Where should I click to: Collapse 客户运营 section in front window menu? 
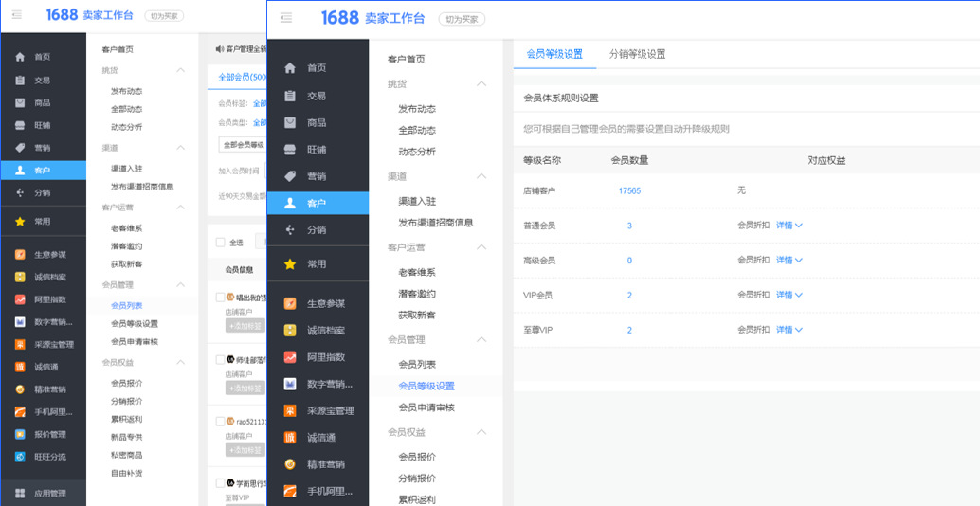[481, 247]
